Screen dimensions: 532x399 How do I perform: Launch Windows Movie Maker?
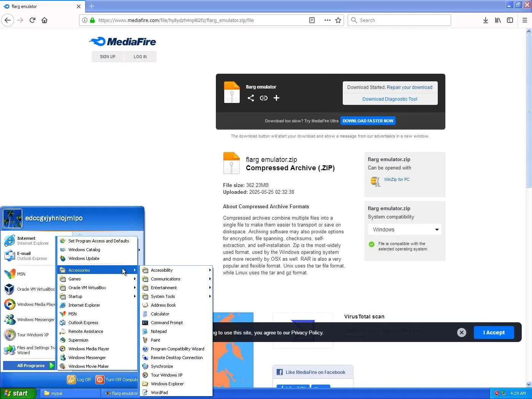(97, 366)
